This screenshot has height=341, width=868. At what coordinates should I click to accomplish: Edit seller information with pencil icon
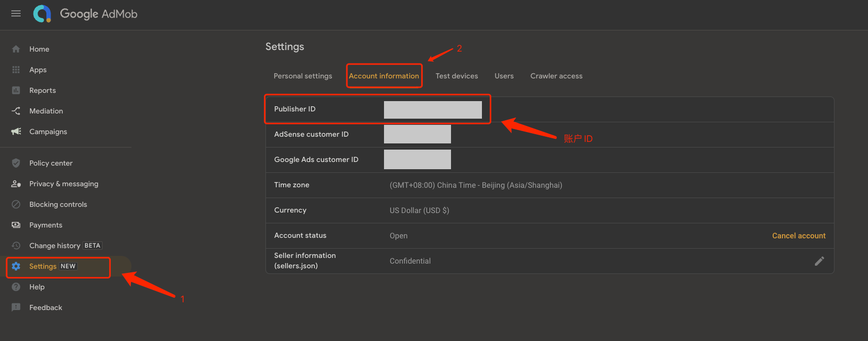819,261
